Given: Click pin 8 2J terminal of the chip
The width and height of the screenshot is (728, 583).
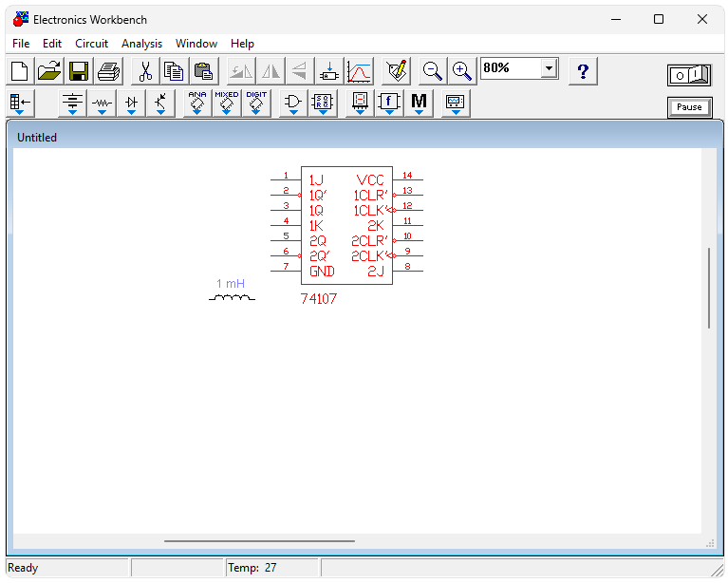Looking at the screenshot, I should (x=408, y=271).
